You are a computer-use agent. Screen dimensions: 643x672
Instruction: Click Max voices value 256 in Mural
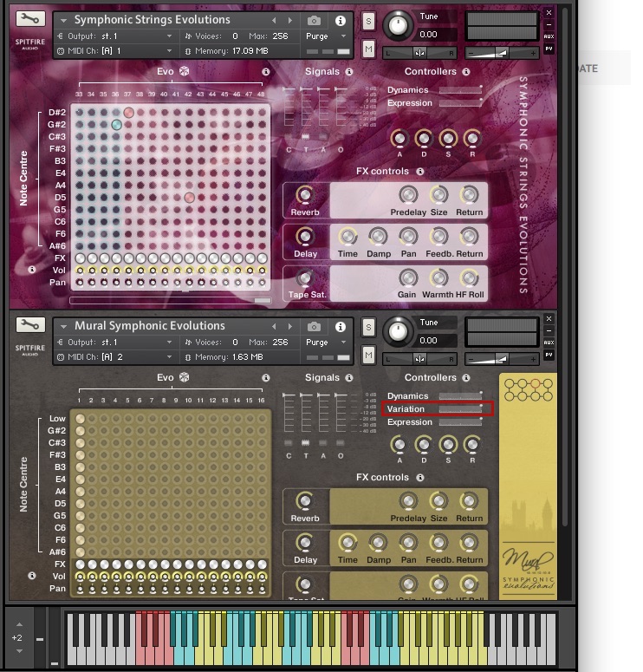click(x=280, y=343)
